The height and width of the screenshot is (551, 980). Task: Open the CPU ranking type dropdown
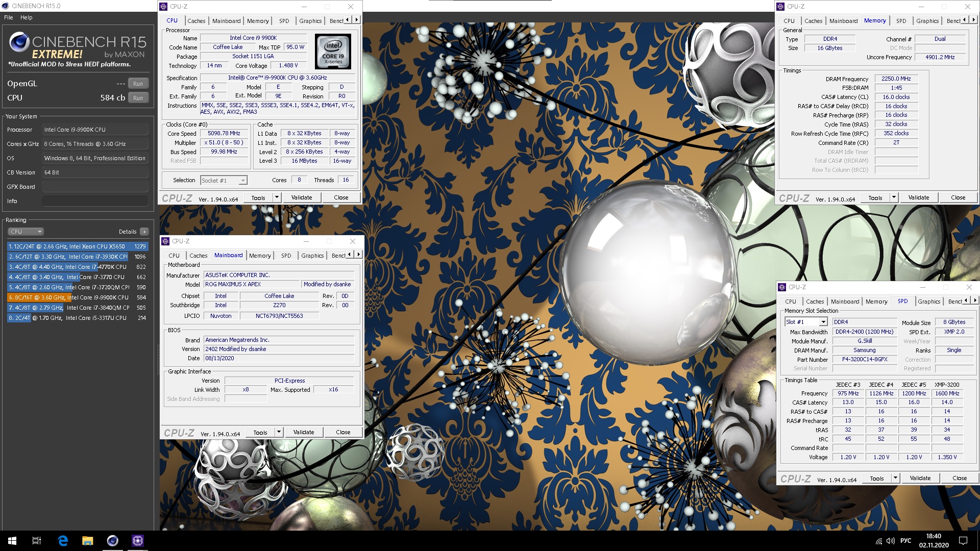(x=26, y=232)
